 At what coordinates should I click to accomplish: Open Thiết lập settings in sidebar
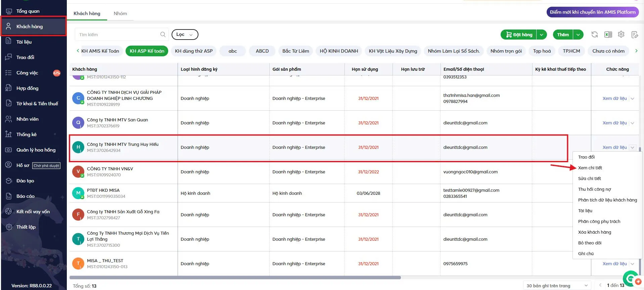click(x=26, y=227)
